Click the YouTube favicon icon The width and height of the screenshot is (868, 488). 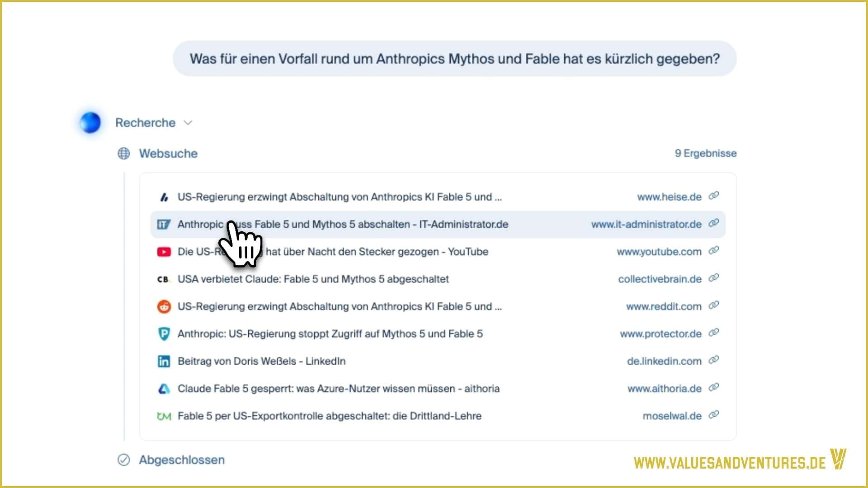point(164,252)
